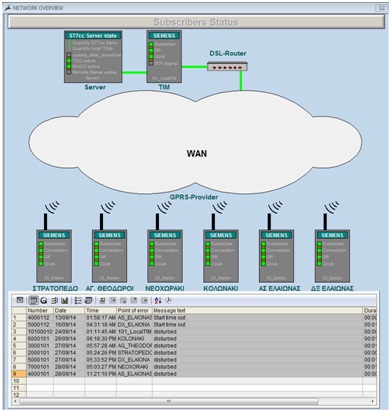
Task: Click the ST7cc Server state box
Action: click(93, 57)
